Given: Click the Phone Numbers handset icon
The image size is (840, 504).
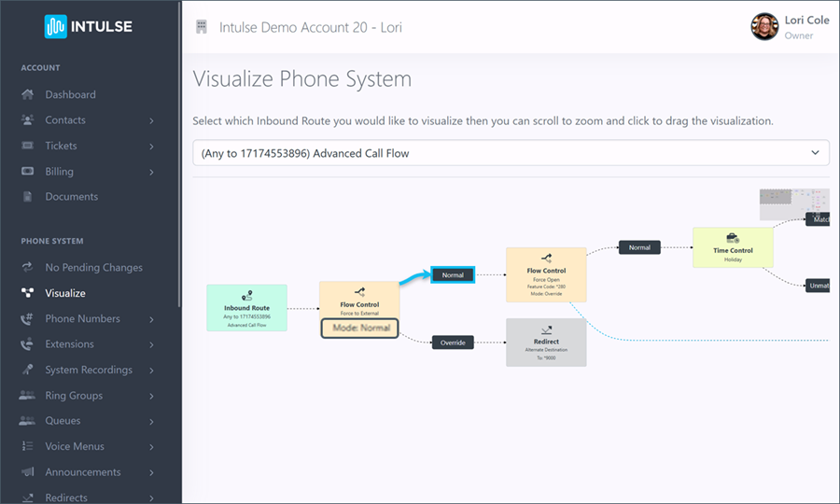Looking at the screenshot, I should click(27, 318).
